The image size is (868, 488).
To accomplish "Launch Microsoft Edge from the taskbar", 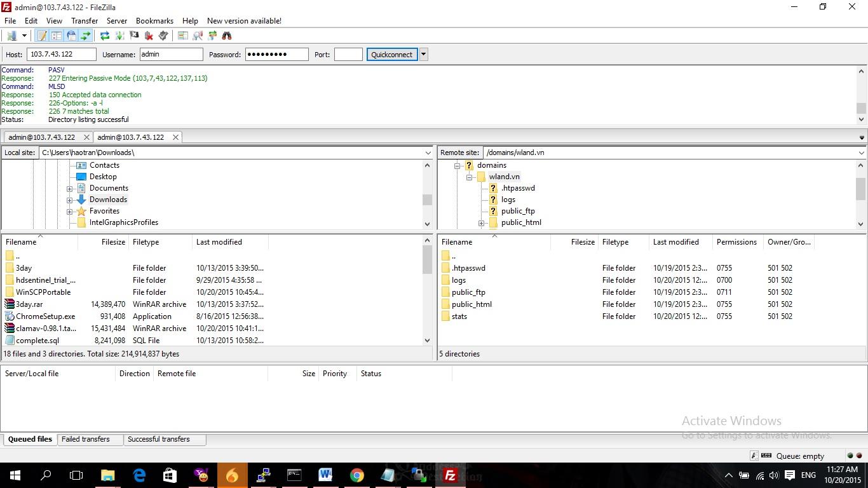I will point(139,475).
